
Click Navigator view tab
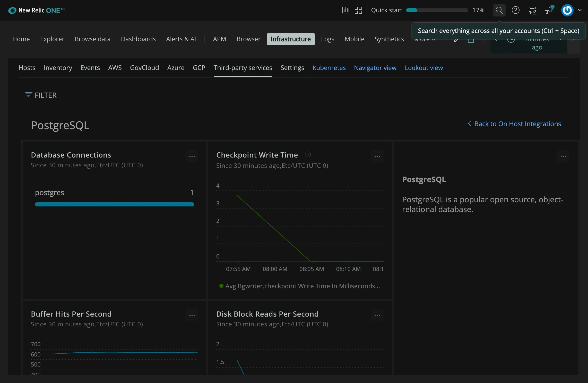pos(375,68)
